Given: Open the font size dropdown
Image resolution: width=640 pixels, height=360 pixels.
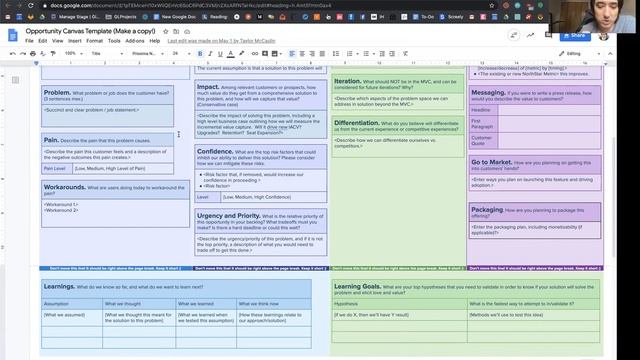Looking at the screenshot, I should click(x=181, y=53).
